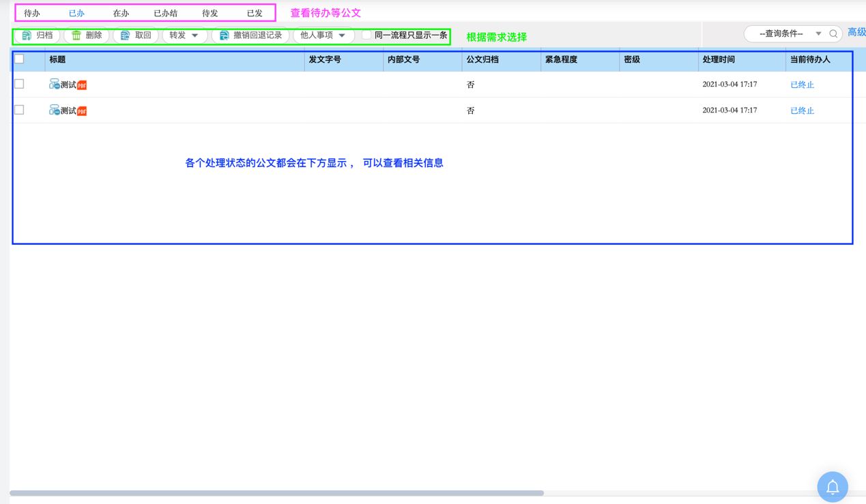This screenshot has width=866, height=504.
Task: Open the 高级 advanced search link
Action: click(856, 32)
